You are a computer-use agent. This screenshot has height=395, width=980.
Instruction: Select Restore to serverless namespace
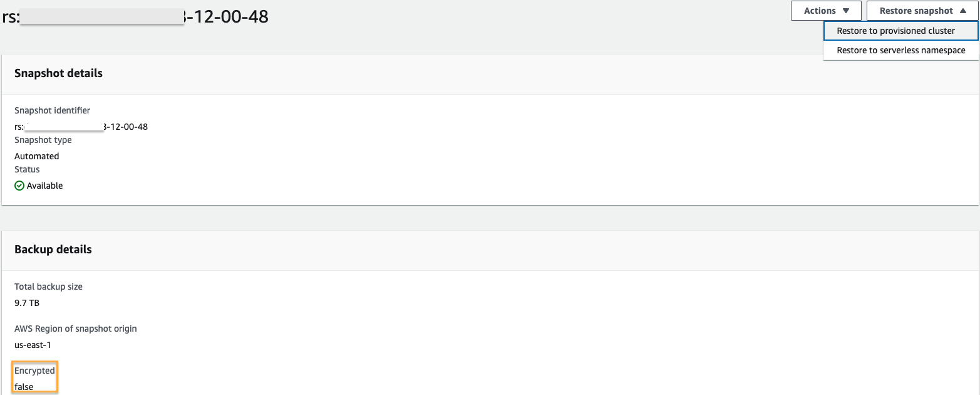coord(900,50)
